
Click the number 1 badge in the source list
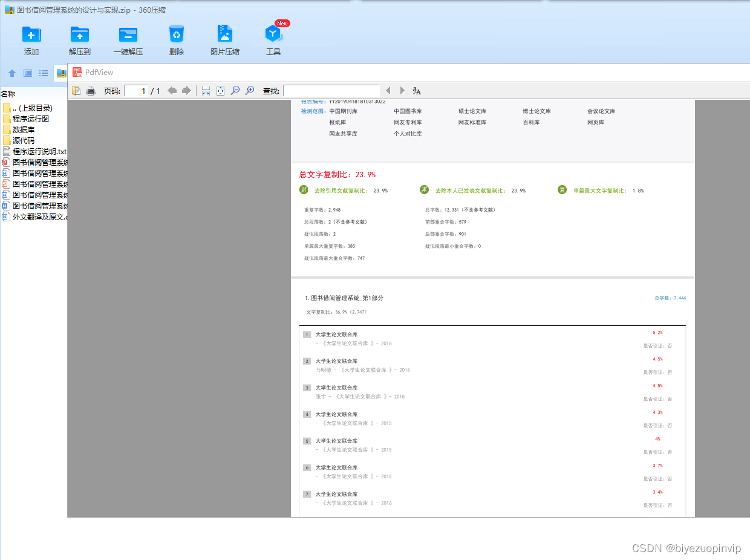(x=307, y=334)
